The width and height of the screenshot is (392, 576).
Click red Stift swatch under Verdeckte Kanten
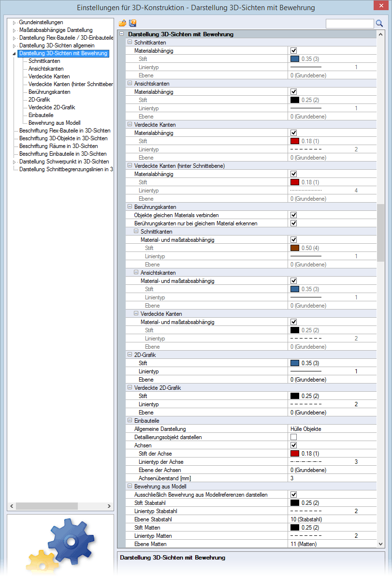[x=295, y=141]
